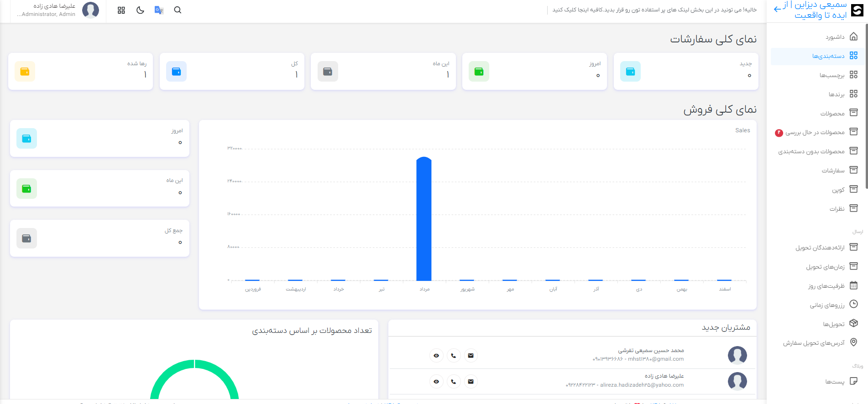Open رزروهای زمانی clock item
The width and height of the screenshot is (868, 404).
tap(818, 305)
